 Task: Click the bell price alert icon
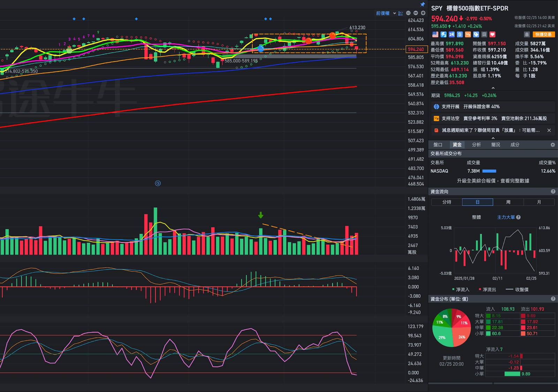click(x=527, y=34)
